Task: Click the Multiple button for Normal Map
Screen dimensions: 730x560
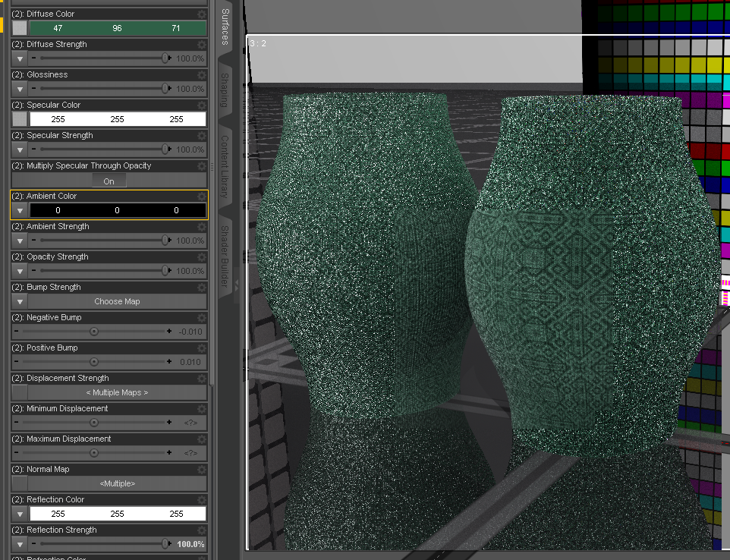Action: coord(118,483)
